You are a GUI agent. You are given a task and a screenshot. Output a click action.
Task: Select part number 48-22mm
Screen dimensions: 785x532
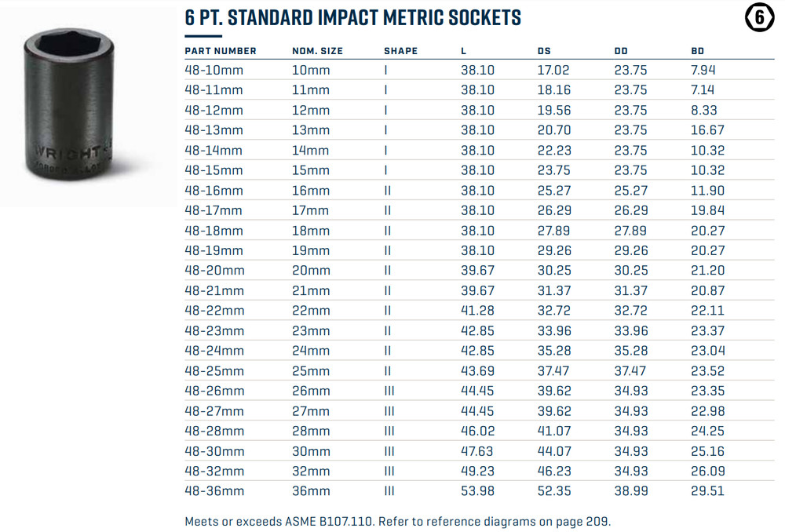tap(214, 312)
